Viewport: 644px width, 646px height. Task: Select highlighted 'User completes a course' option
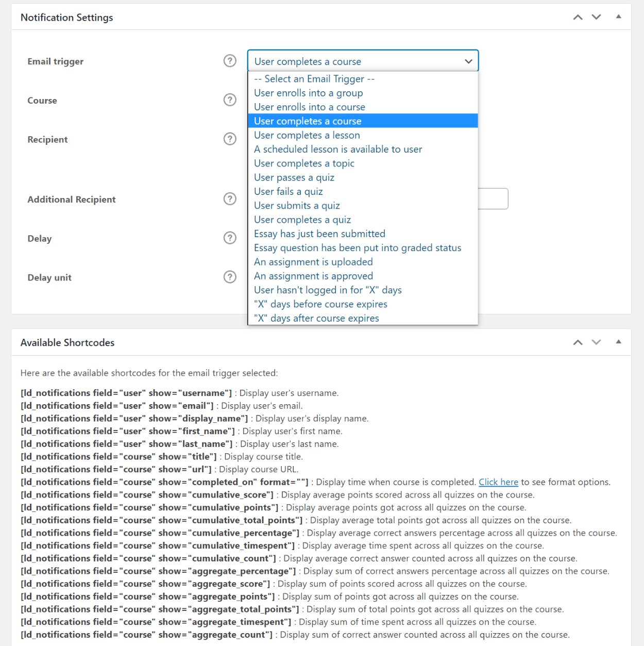[x=363, y=121]
